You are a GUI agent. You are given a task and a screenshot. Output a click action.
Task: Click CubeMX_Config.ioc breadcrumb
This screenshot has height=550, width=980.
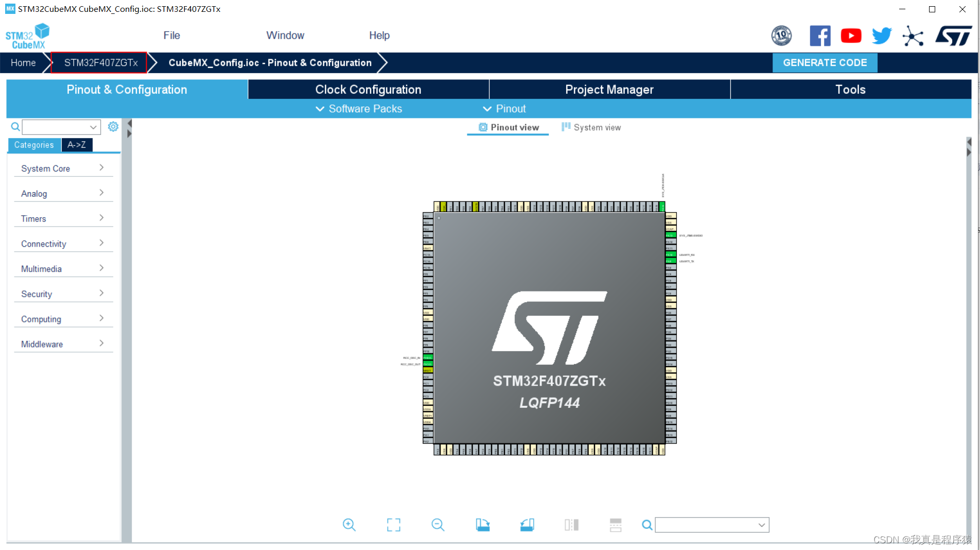click(270, 63)
